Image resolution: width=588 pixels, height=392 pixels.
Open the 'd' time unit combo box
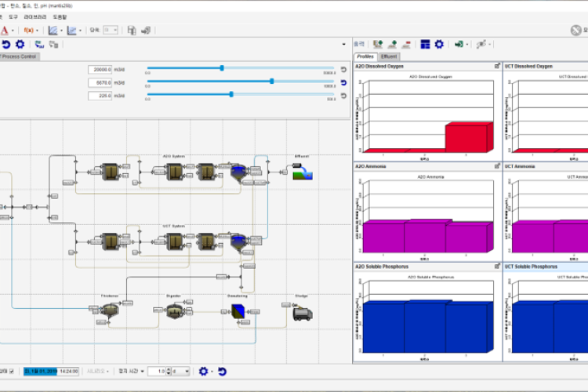tap(181, 372)
